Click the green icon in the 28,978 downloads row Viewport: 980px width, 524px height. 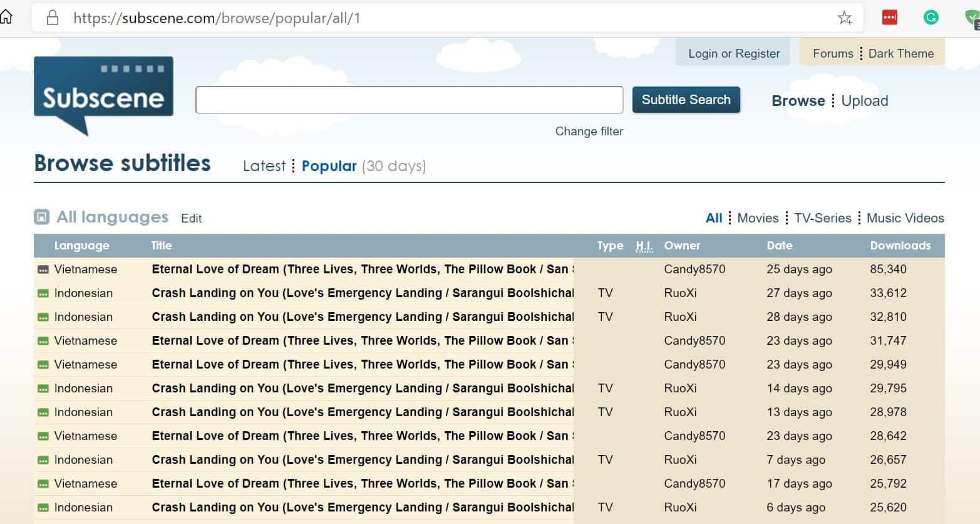click(x=43, y=412)
